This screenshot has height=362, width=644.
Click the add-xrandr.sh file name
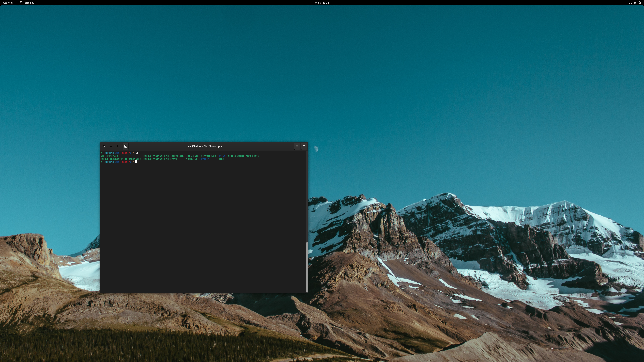coord(109,156)
